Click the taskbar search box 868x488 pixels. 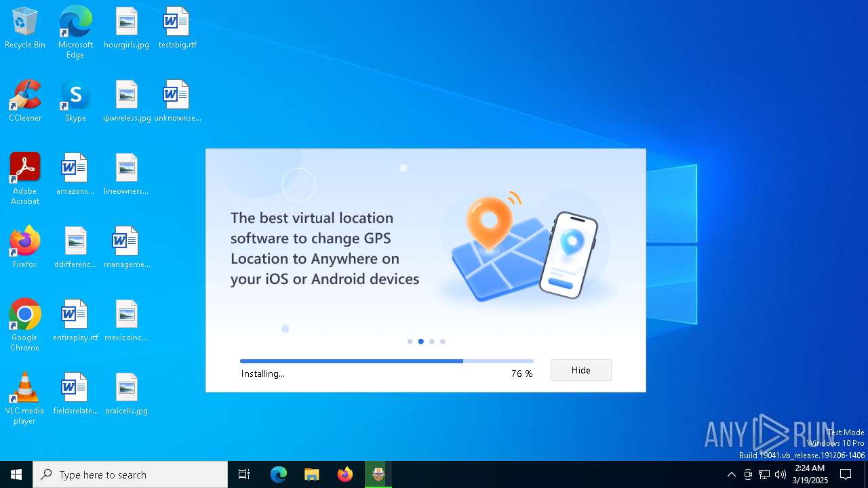click(130, 474)
